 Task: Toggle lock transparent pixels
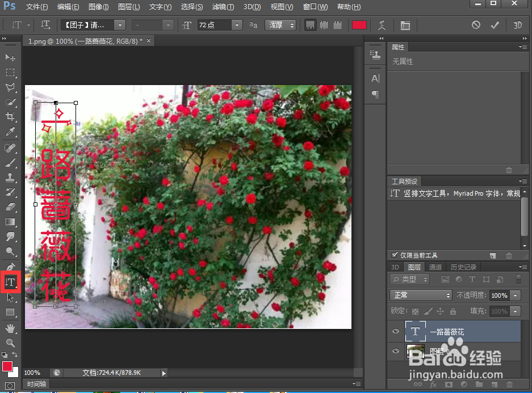click(415, 311)
